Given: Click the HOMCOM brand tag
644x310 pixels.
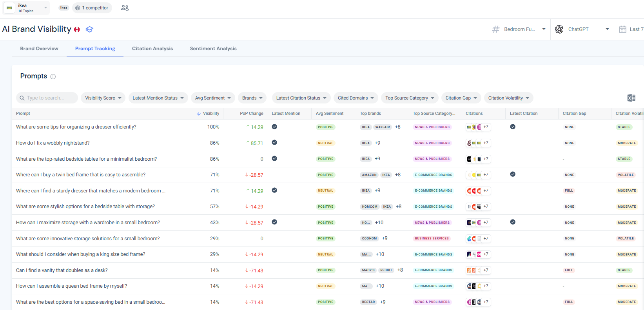Looking at the screenshot, I should 370,207.
